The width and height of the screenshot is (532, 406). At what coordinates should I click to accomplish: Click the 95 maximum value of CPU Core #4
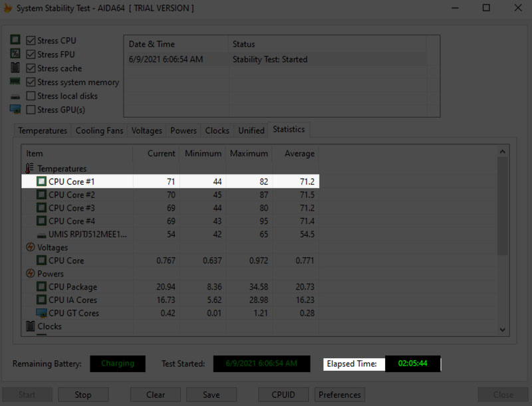pos(263,221)
